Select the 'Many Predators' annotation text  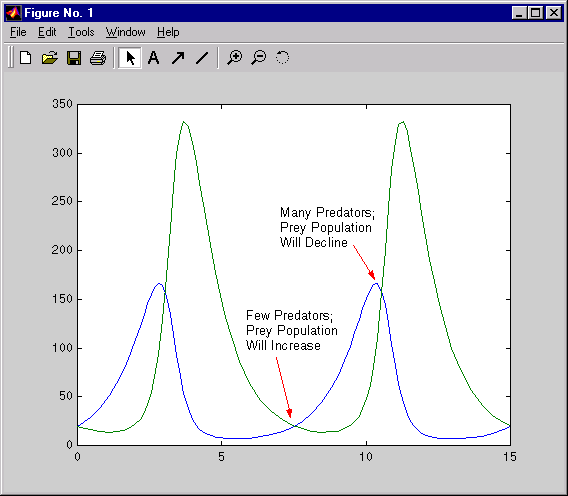point(327,227)
